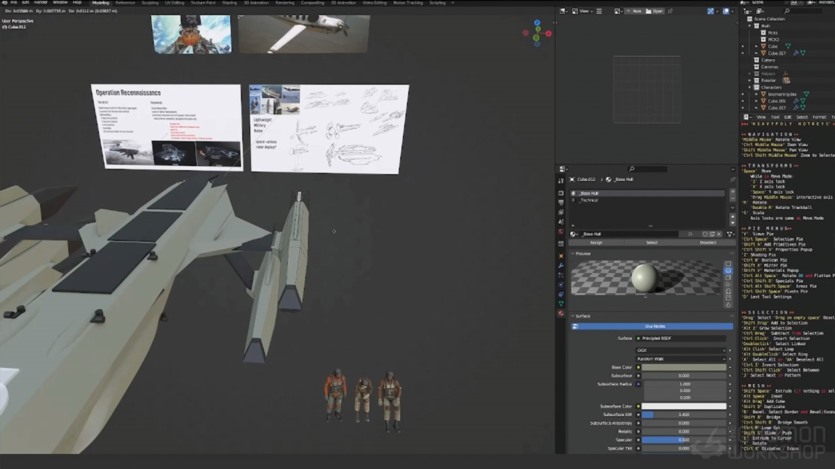Click New in the image editor

pos(634,11)
